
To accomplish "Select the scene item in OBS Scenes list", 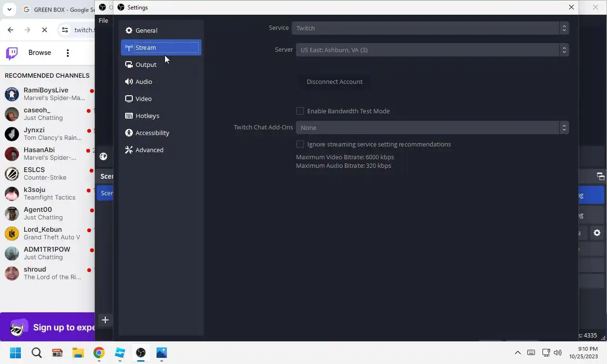I will pyautogui.click(x=105, y=193).
